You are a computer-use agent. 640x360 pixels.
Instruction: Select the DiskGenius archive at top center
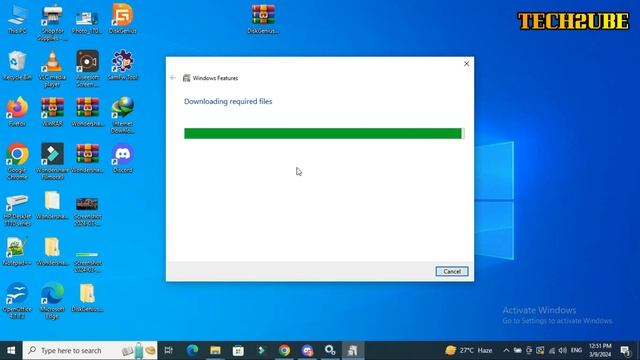pos(263,19)
